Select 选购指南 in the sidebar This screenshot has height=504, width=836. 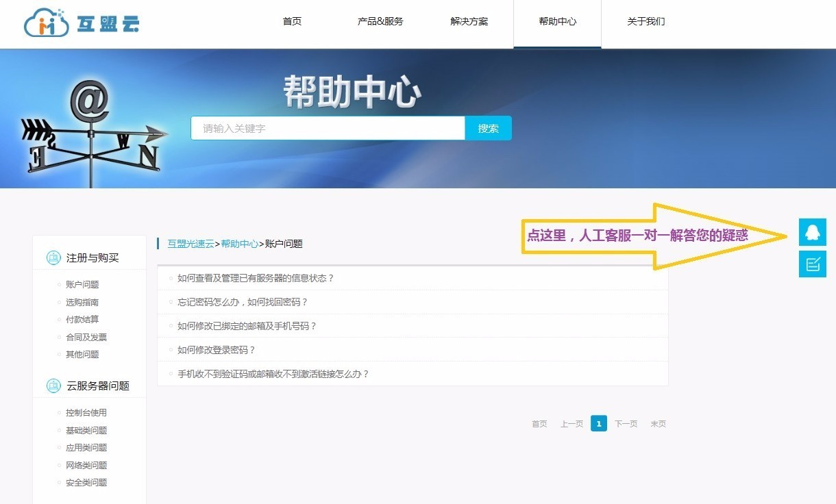tap(82, 302)
